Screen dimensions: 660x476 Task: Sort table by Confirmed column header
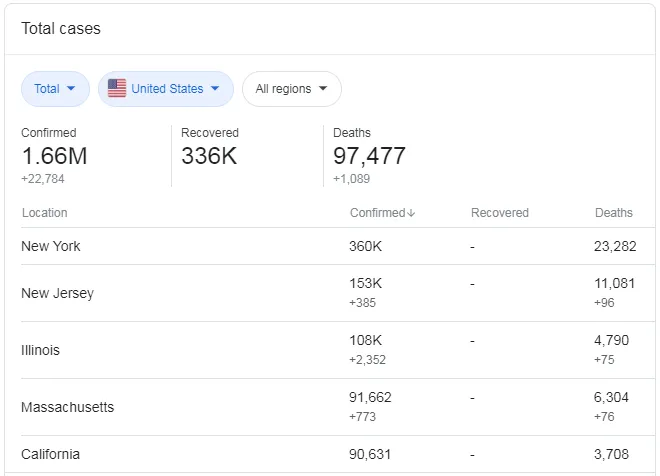(377, 213)
